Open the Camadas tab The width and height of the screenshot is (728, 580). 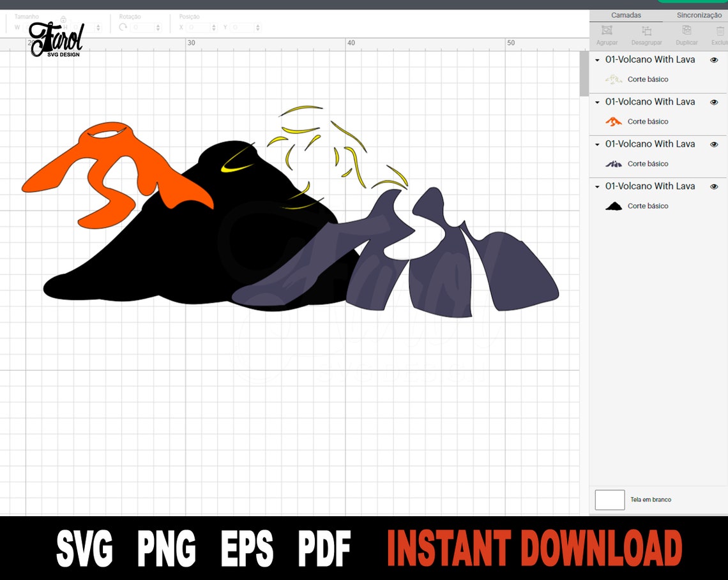[x=626, y=15]
